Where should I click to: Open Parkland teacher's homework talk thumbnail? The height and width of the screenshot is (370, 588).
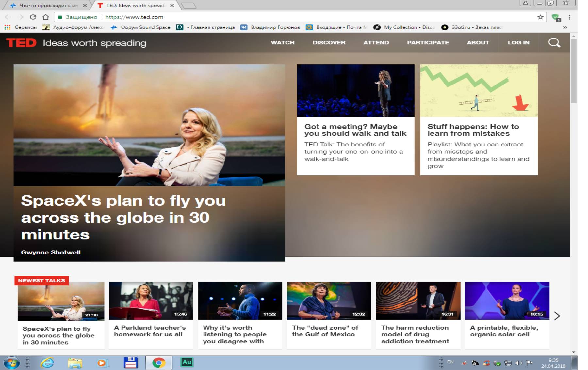pos(151,301)
